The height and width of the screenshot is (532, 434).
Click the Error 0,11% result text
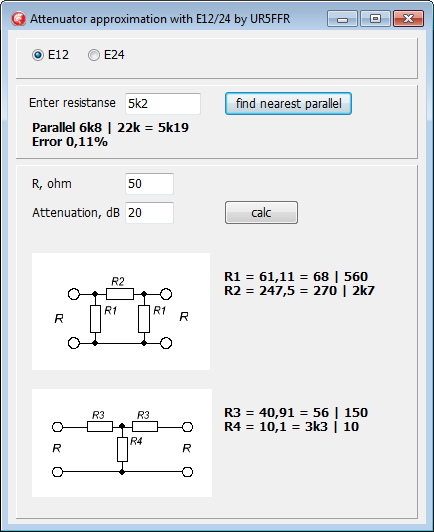point(70,142)
